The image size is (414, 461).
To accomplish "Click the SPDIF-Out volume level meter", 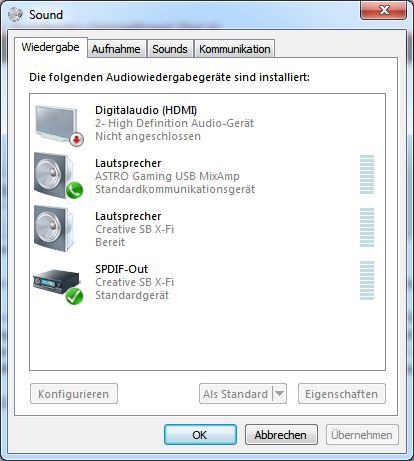I will pos(367,280).
